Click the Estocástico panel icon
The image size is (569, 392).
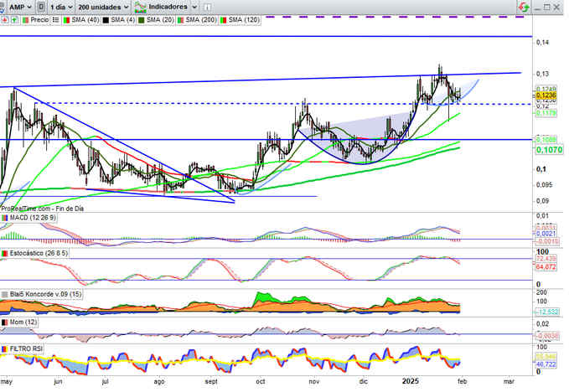5,252
